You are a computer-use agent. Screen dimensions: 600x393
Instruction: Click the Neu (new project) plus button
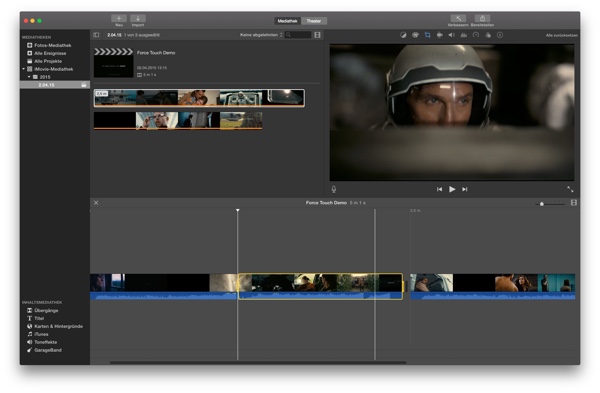point(119,18)
